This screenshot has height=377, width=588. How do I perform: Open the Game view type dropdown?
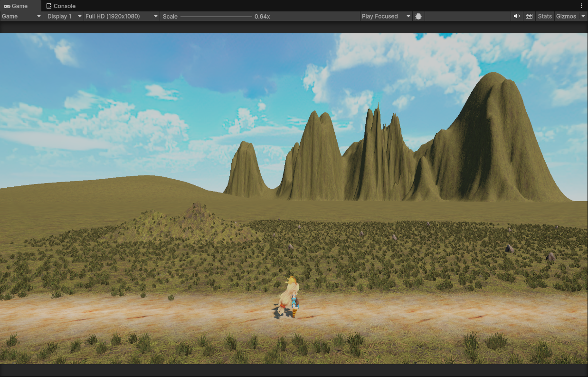pos(21,16)
